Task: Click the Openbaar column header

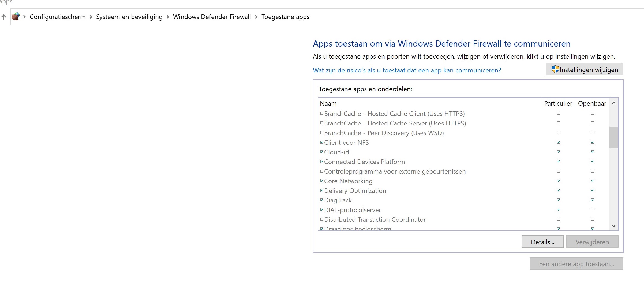Action: 592,104
